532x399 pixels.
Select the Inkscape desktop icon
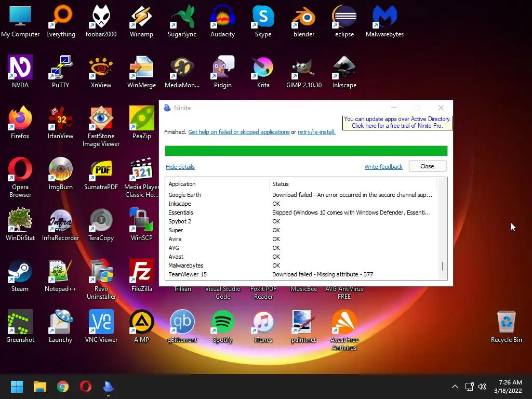point(344,72)
